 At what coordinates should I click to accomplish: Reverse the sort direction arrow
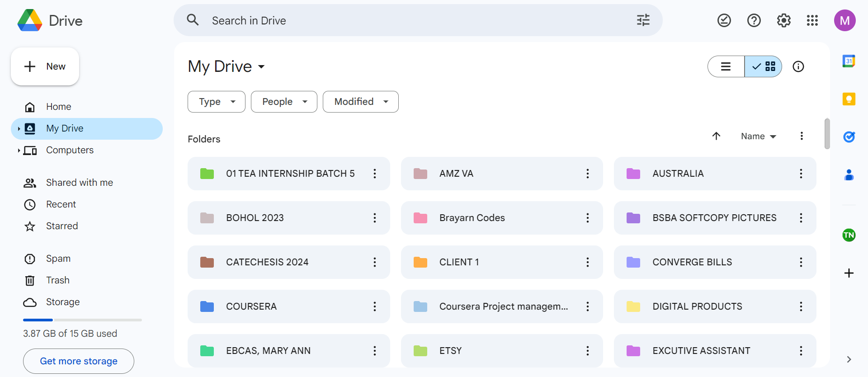pos(716,136)
